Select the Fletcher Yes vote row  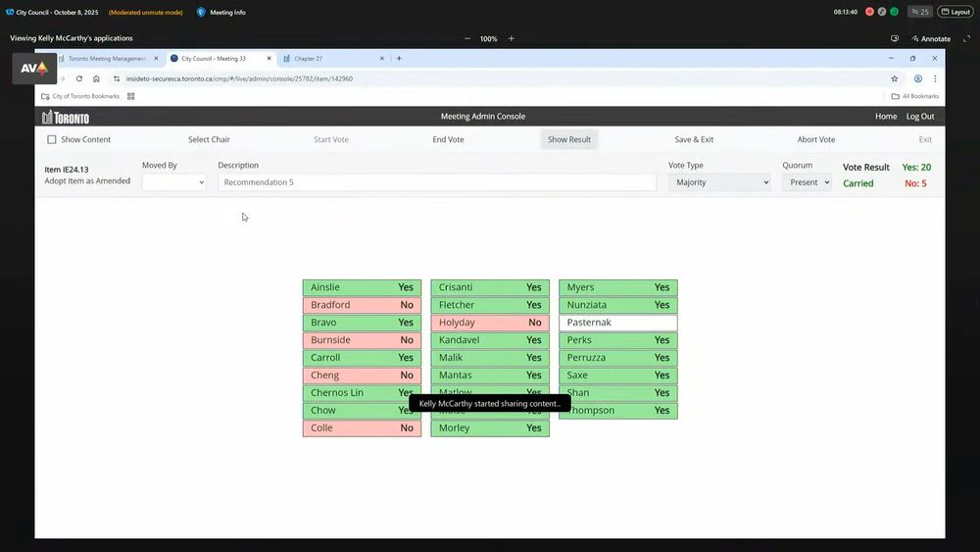(490, 305)
